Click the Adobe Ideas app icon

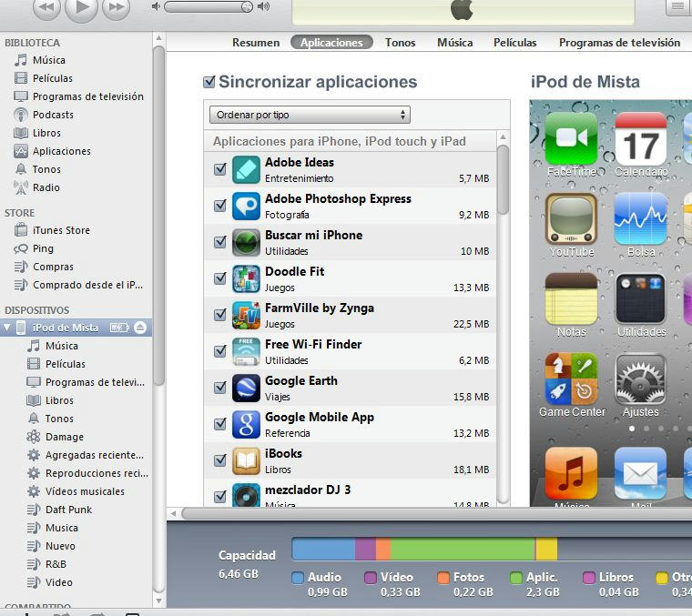click(246, 169)
